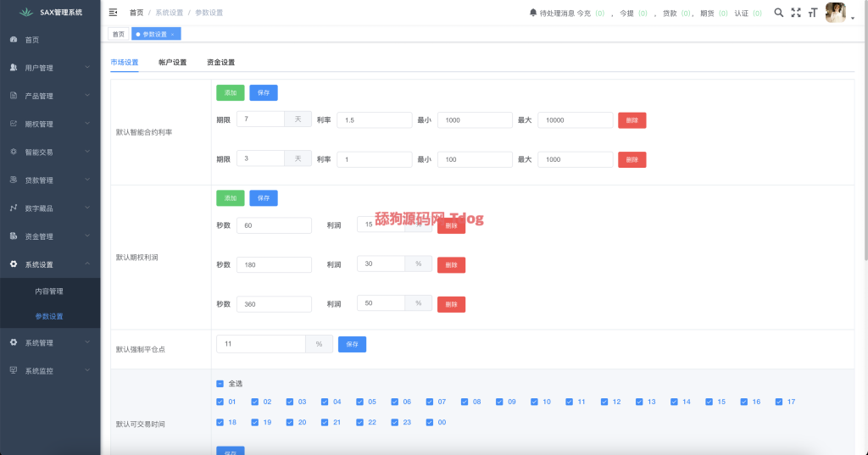The height and width of the screenshot is (455, 868).
Task: Open the user avatar menu
Action: (x=837, y=13)
